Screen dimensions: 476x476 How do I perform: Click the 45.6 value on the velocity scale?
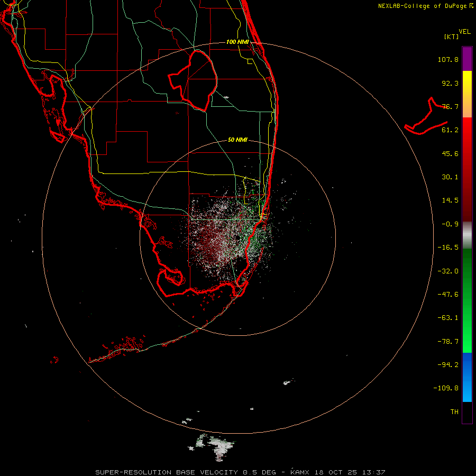coord(450,153)
